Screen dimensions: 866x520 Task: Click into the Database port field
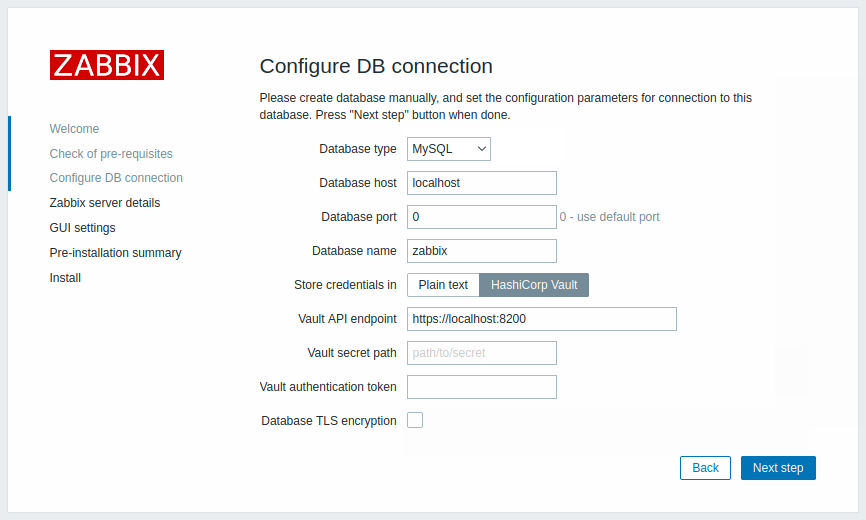click(481, 217)
